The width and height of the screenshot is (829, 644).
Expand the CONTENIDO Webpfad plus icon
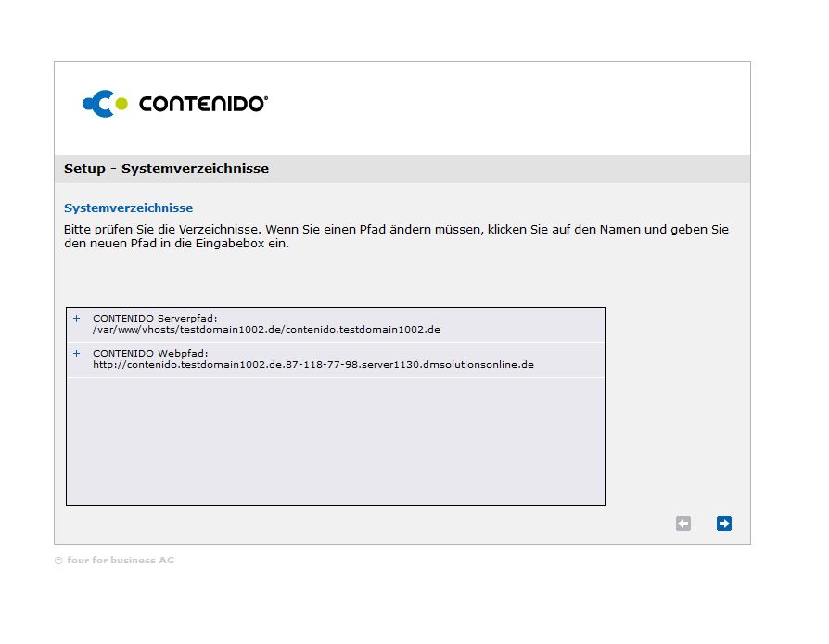pos(77,353)
